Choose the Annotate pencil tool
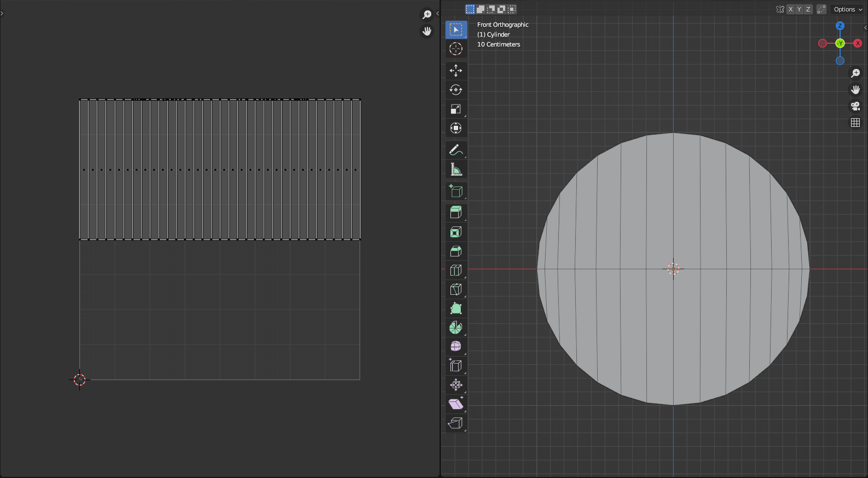Image resolution: width=868 pixels, height=478 pixels. (455, 150)
